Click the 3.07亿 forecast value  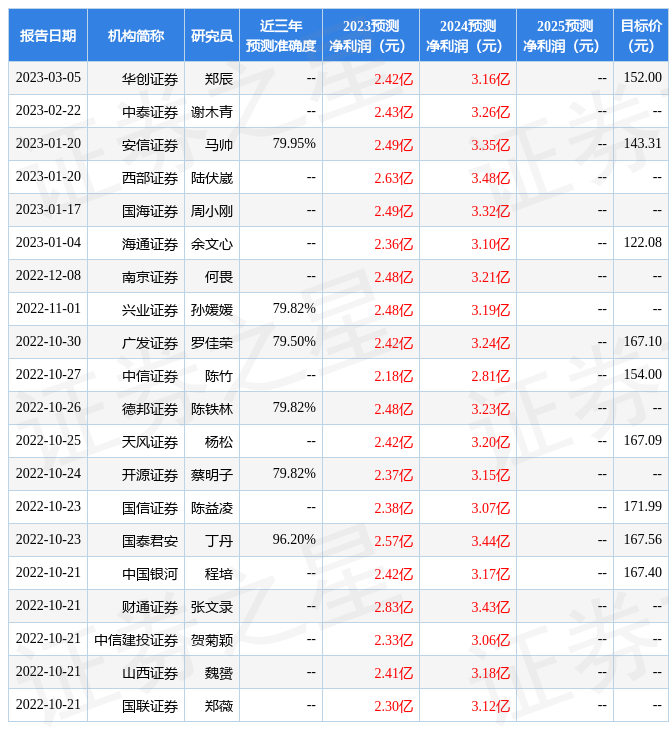pyautogui.click(x=490, y=508)
